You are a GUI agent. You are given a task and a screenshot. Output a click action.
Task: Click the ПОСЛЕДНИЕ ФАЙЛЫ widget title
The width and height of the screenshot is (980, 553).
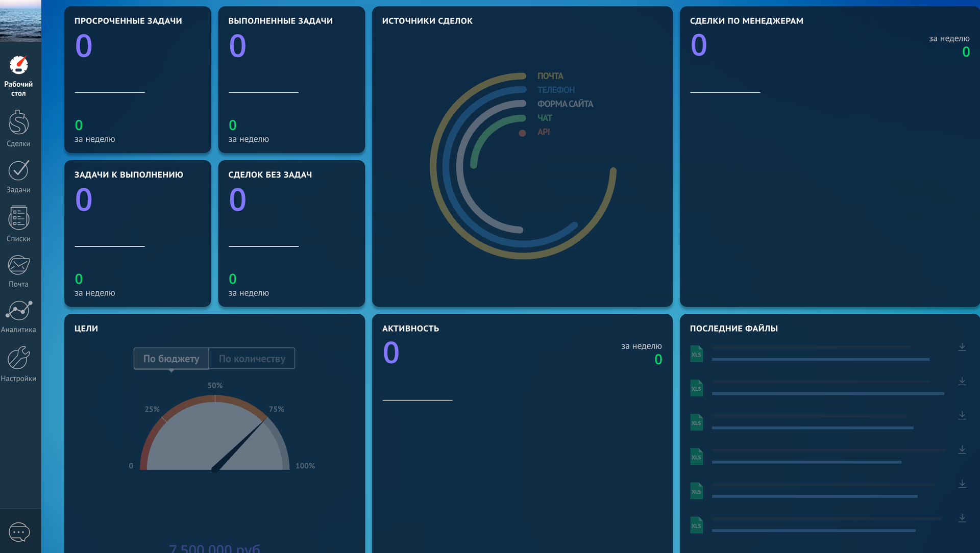pyautogui.click(x=734, y=329)
